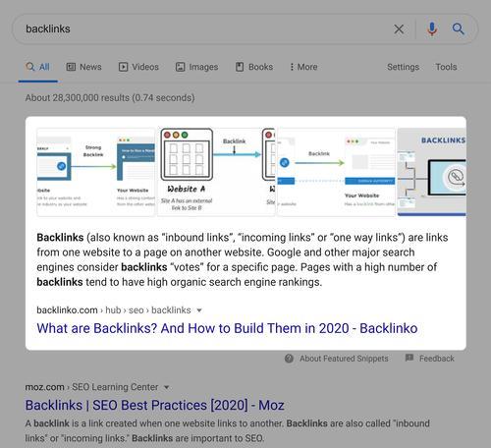
Task: View the blue BACKLINKS graphic thumbnail
Action: 432,172
